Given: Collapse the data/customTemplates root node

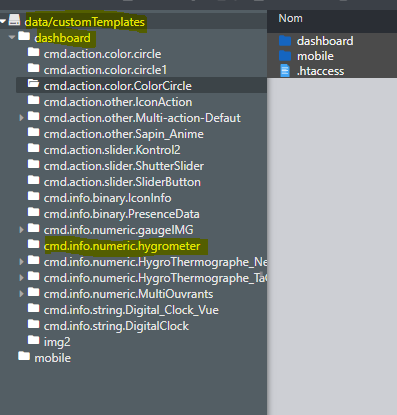Looking at the screenshot, I should click(3, 21).
